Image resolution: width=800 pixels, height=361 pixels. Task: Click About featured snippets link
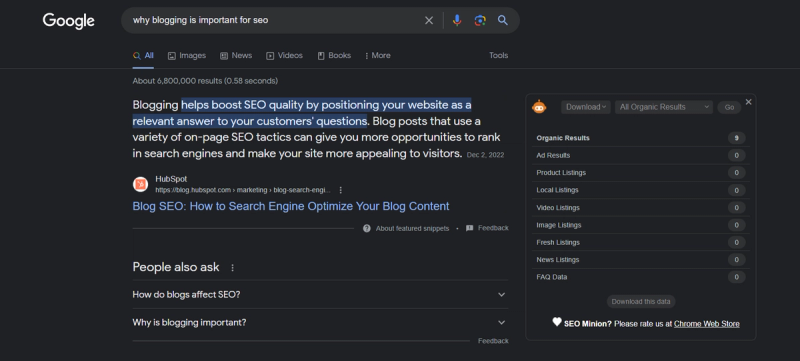click(x=412, y=228)
